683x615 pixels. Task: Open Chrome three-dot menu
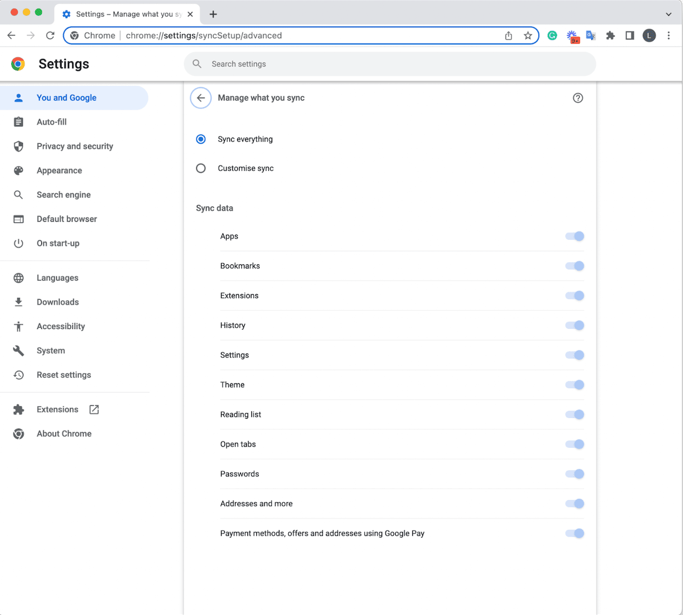pos(669,36)
